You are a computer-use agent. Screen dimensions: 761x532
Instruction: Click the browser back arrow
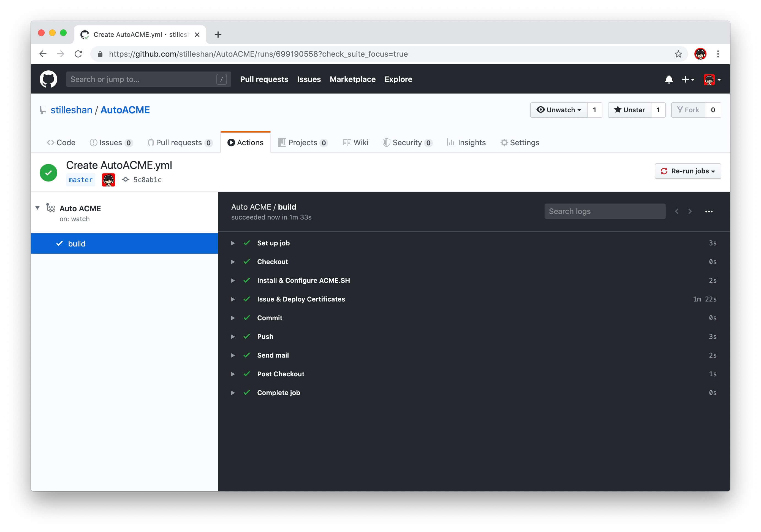(43, 54)
